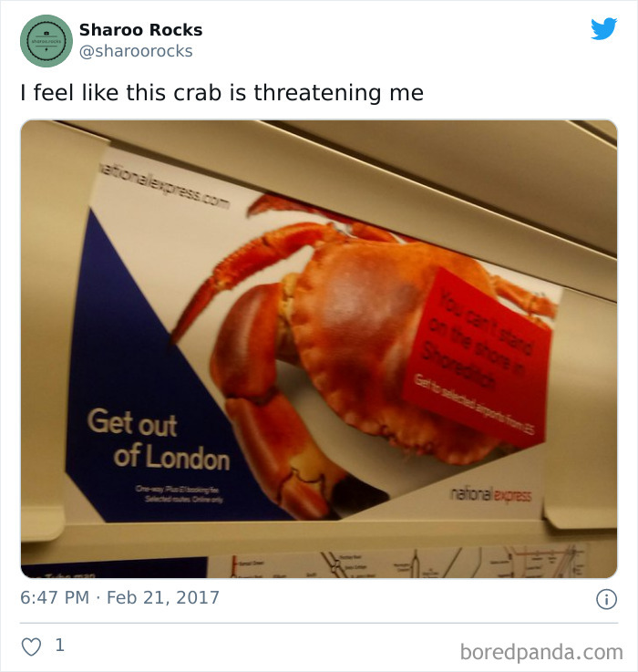Image resolution: width=638 pixels, height=672 pixels.
Task: Click the red Shoreditch sign in photo
Action: pyautogui.click(x=476, y=357)
